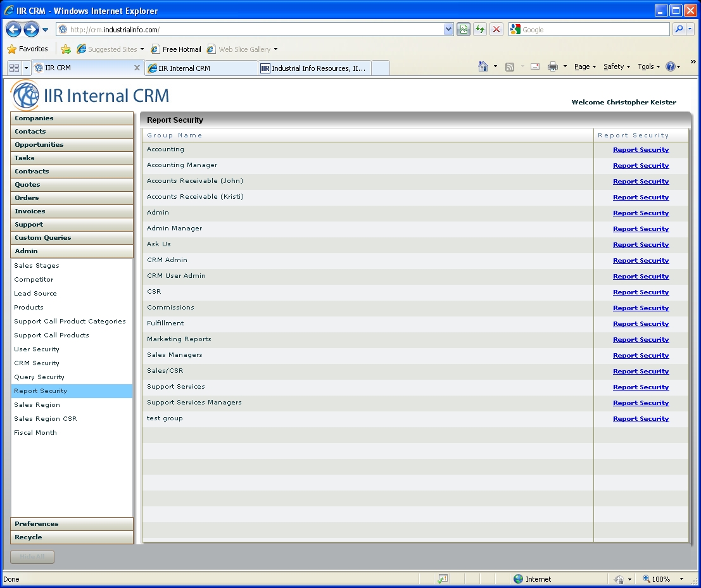Viewport: 701px width, 588px height.
Task: Switch to the IIR Internal CRM tab
Action: (x=201, y=68)
